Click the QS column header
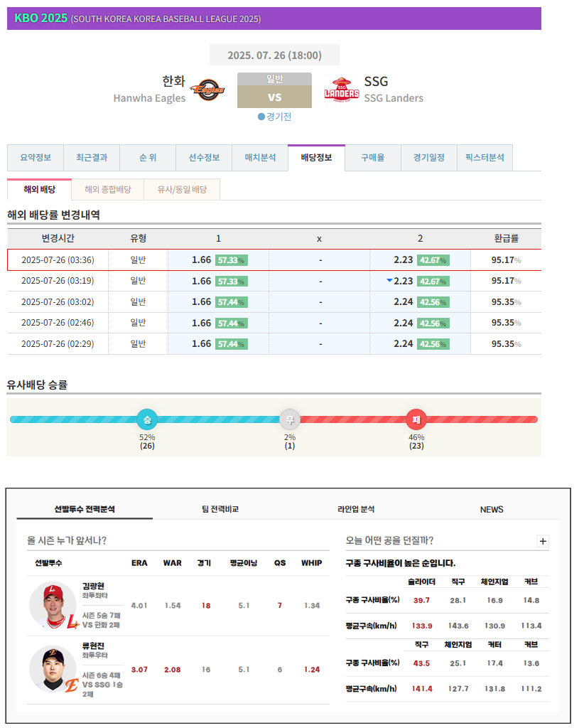 [x=280, y=563]
